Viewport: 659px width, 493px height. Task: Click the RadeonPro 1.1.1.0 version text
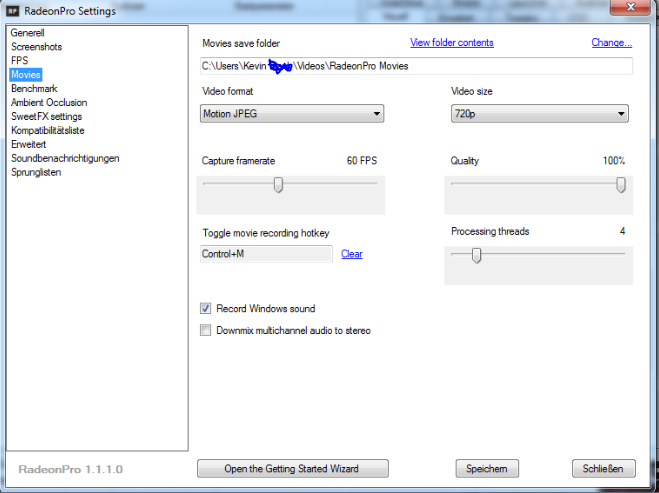[x=71, y=469]
